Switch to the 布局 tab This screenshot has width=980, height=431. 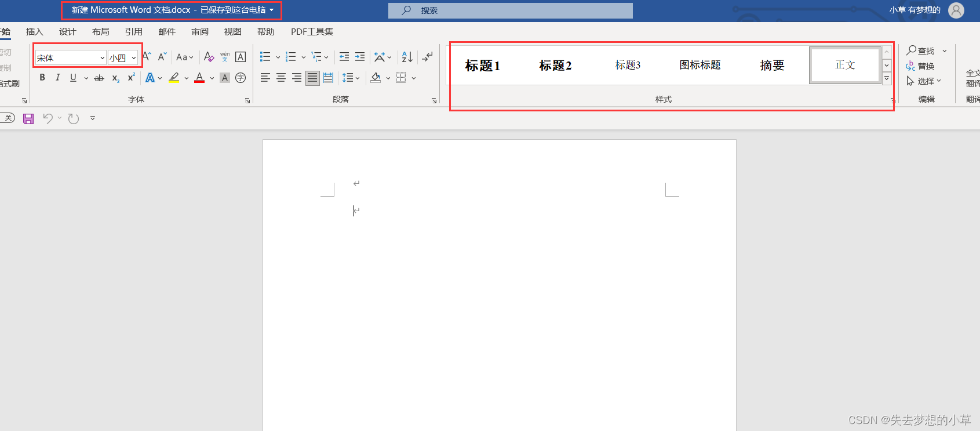coord(101,32)
